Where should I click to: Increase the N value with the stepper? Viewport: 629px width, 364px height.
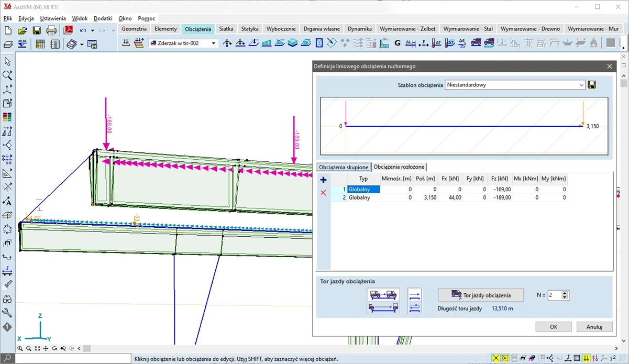(x=565, y=293)
